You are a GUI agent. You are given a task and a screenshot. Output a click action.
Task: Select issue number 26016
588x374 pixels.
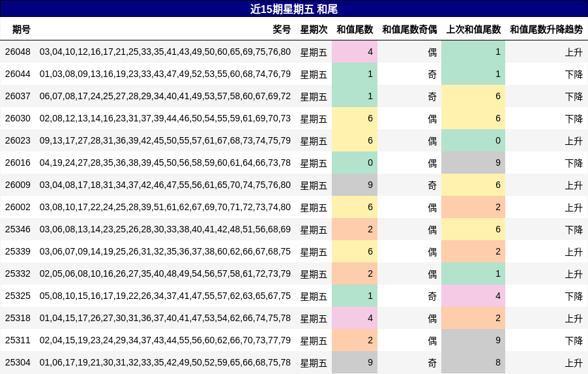point(18,163)
